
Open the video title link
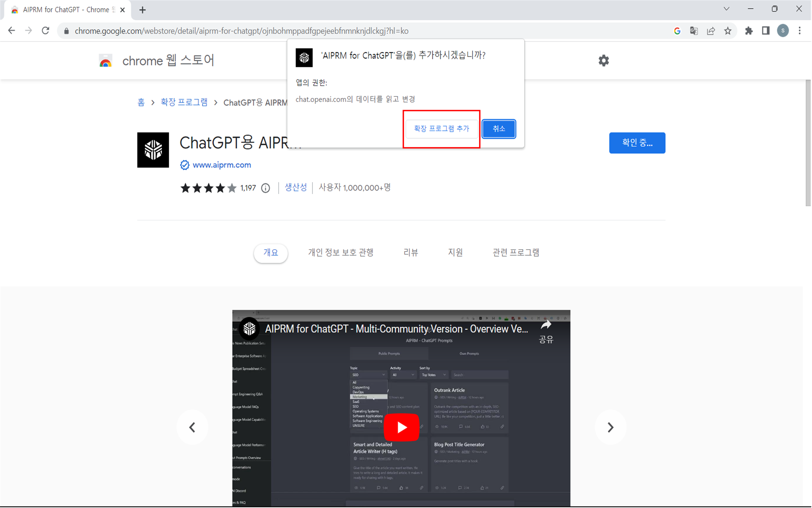click(396, 329)
